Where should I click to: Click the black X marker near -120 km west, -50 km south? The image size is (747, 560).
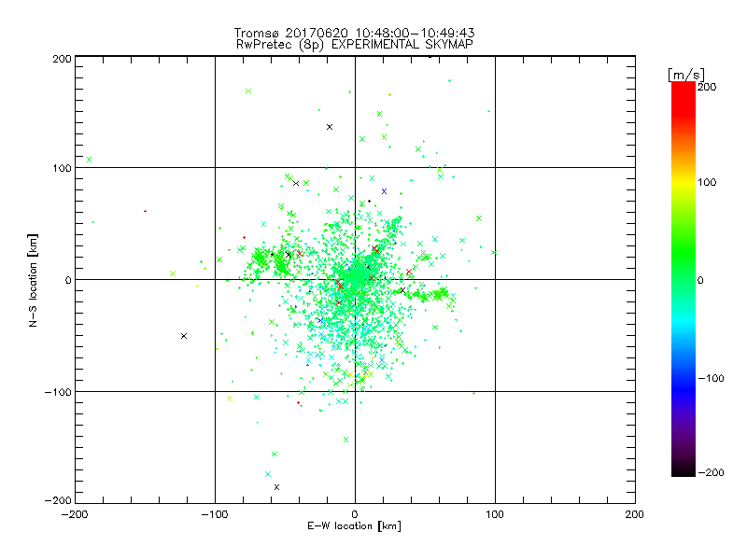[x=184, y=336]
